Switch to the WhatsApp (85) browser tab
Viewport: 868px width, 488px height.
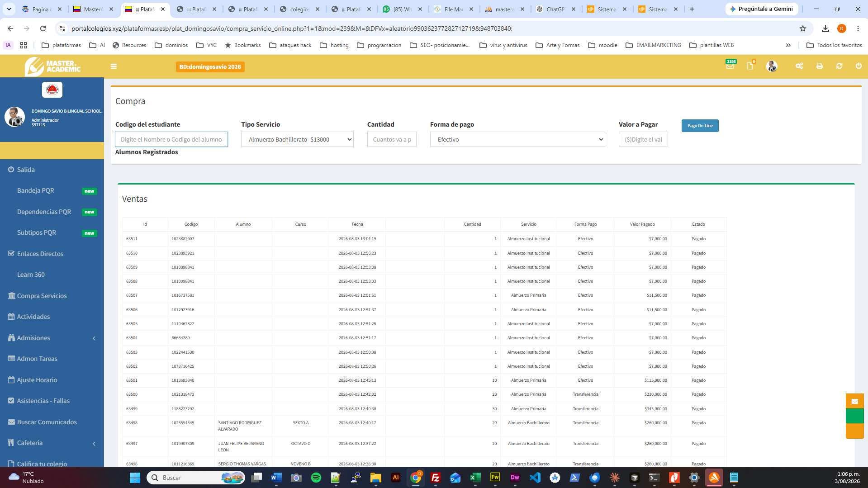(402, 9)
